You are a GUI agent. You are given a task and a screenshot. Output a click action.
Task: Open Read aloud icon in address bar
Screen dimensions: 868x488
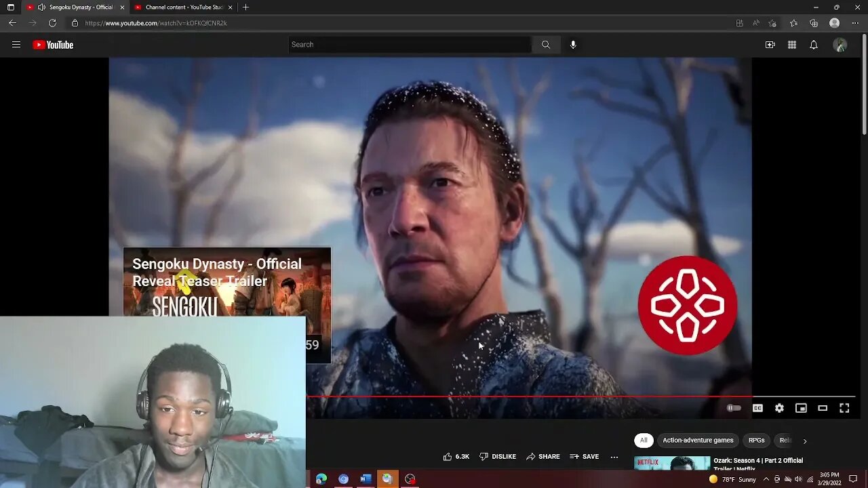(756, 23)
